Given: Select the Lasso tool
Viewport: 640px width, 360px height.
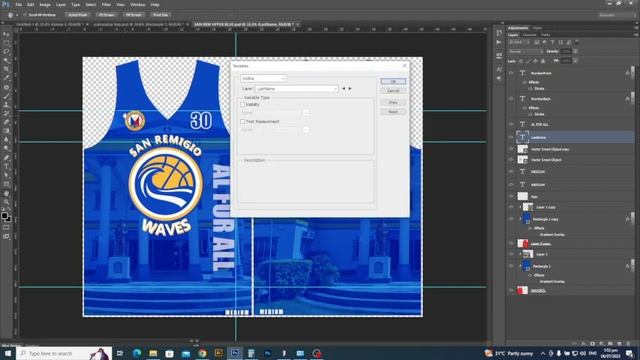Looking at the screenshot, I should (6, 52).
